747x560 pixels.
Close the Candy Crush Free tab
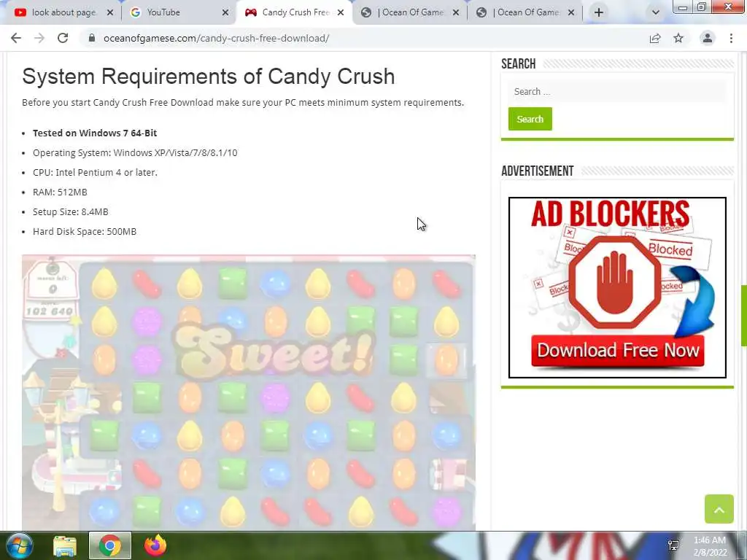[x=341, y=12]
